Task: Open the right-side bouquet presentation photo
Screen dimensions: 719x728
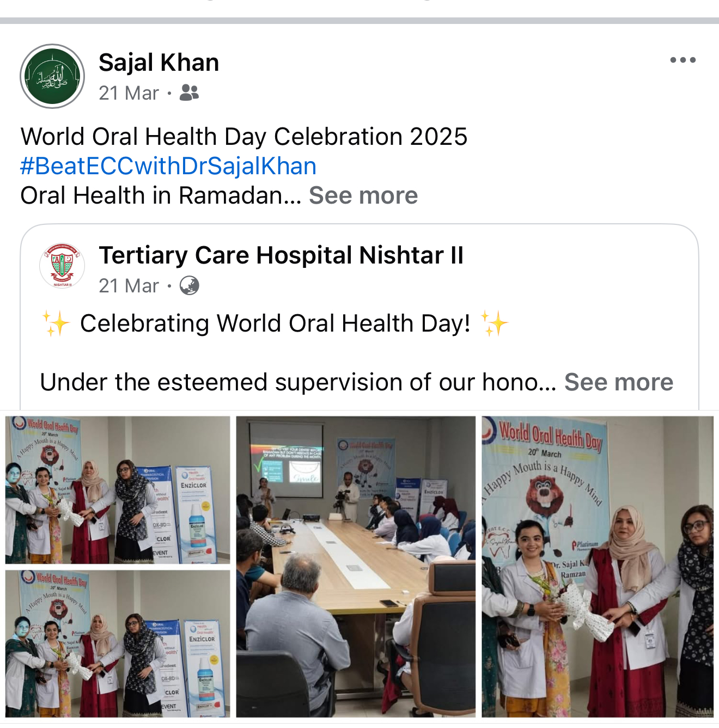Action: 598,567
